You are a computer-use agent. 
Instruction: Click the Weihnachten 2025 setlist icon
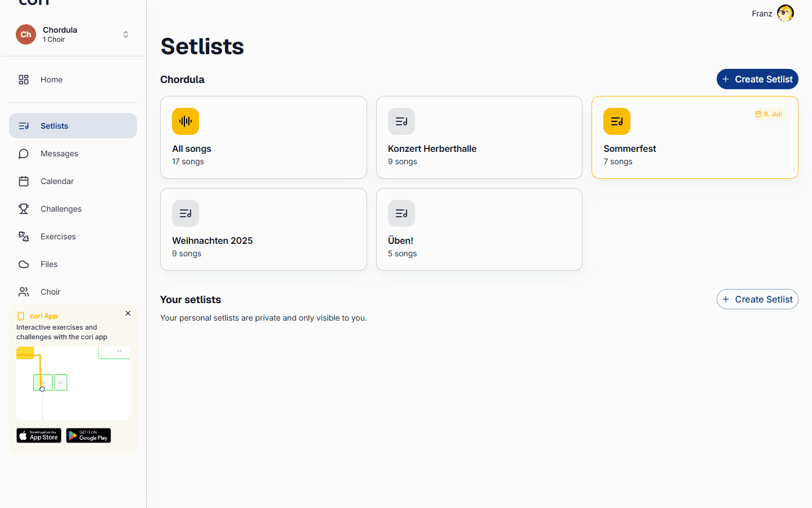pyautogui.click(x=186, y=213)
